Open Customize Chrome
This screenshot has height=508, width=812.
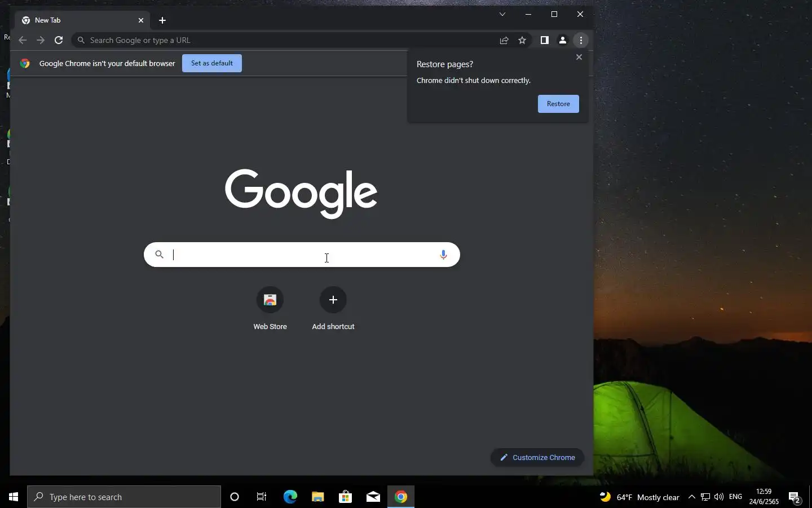coord(537,457)
